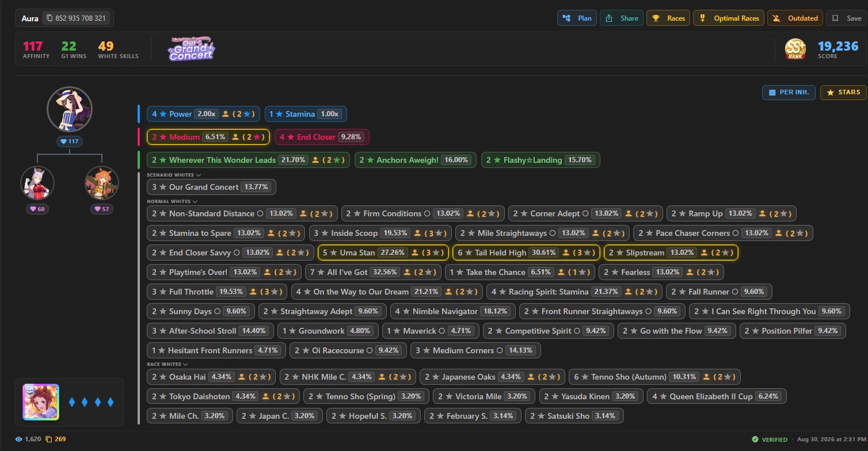Select the Hesitant Front Runners chip
Screen dimensions: 868x451
[x=215, y=350]
